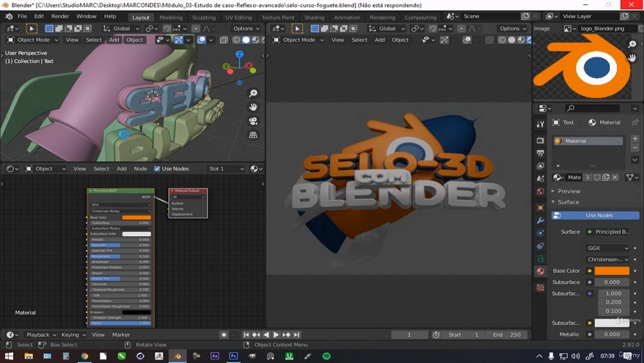Select the Material slot in list
This screenshot has height=363, width=644.
coord(588,141)
